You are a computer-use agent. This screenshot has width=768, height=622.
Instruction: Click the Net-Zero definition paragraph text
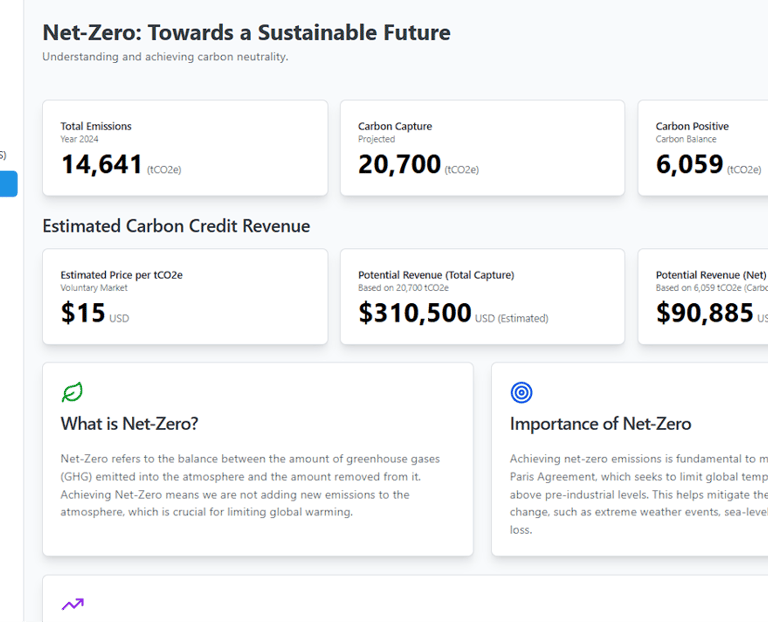[x=250, y=485]
